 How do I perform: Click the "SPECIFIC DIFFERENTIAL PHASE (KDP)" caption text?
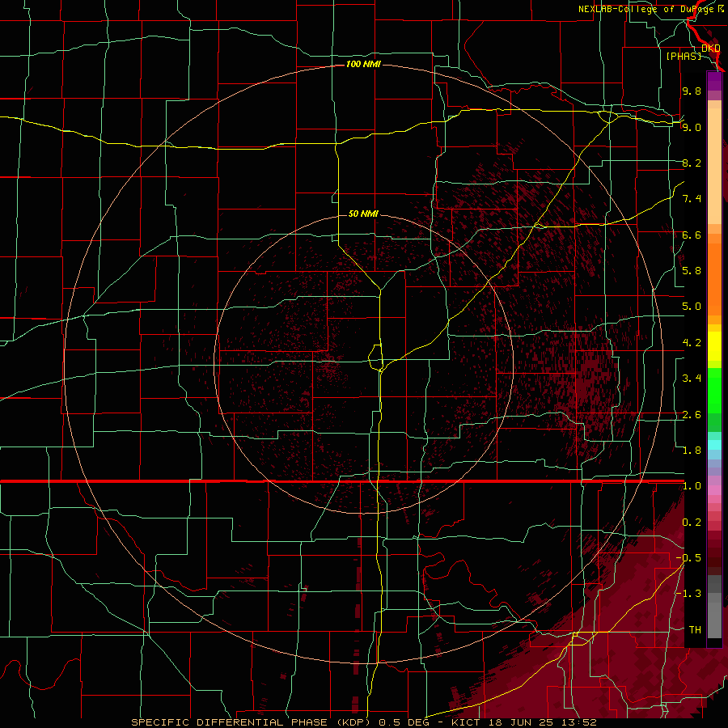tap(252, 722)
